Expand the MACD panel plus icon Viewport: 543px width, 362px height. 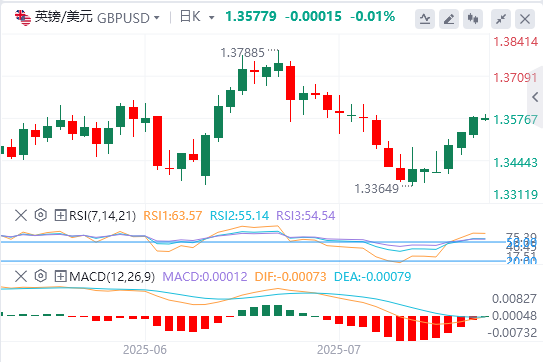pyautogui.click(x=61, y=276)
